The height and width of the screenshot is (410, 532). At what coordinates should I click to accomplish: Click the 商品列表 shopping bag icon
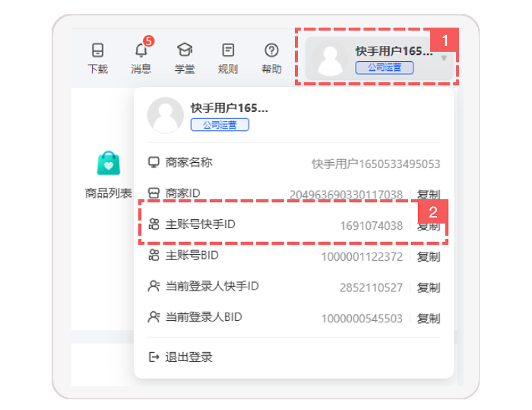point(108,163)
